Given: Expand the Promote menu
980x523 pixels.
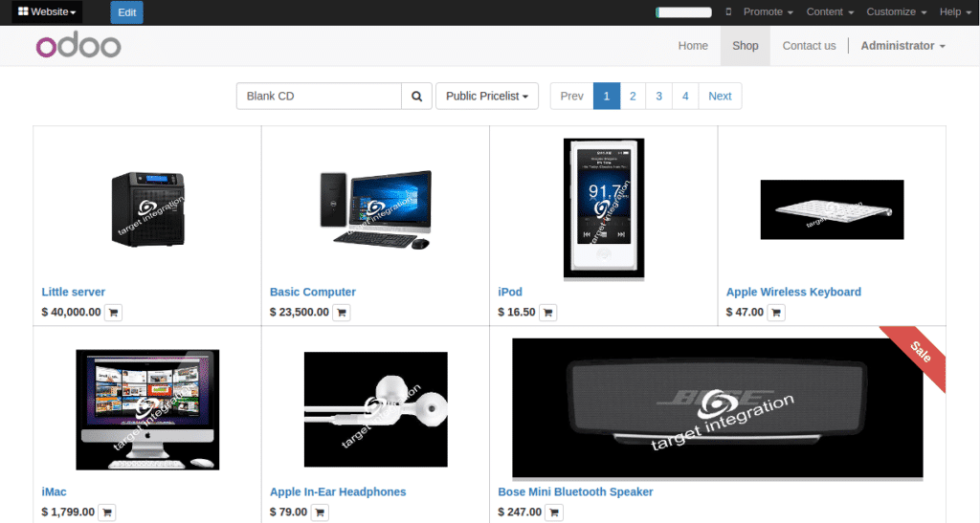Looking at the screenshot, I should pyautogui.click(x=768, y=11).
